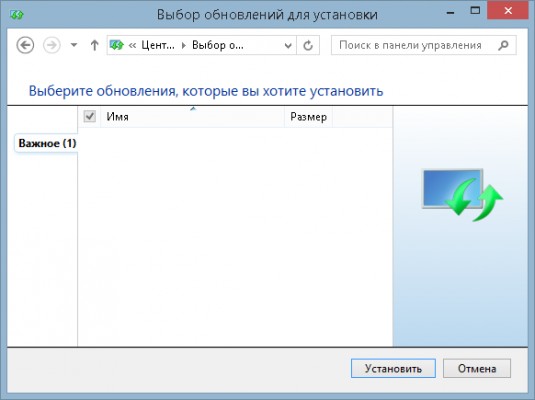Sort by the «Имя» column header
The height and width of the screenshot is (400, 535).
192,117
